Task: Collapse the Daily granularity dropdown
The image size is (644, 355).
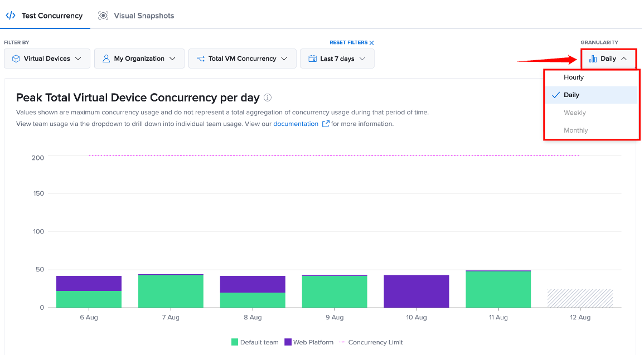Action: 609,59
